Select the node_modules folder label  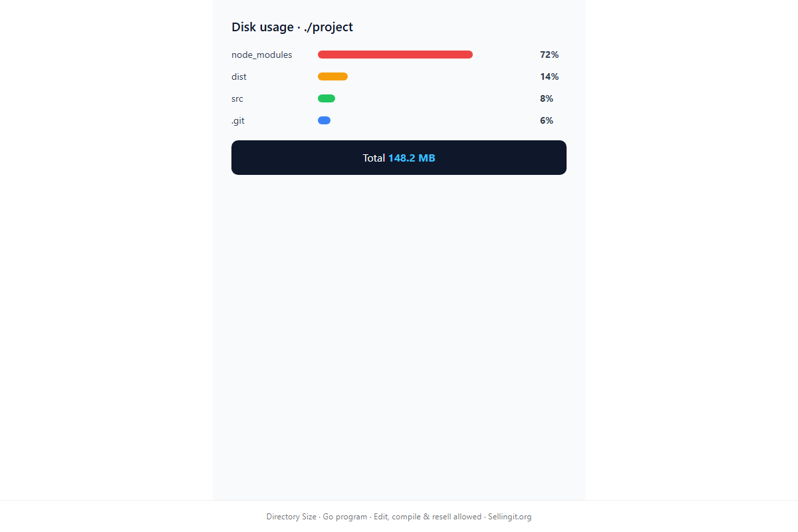pos(262,55)
